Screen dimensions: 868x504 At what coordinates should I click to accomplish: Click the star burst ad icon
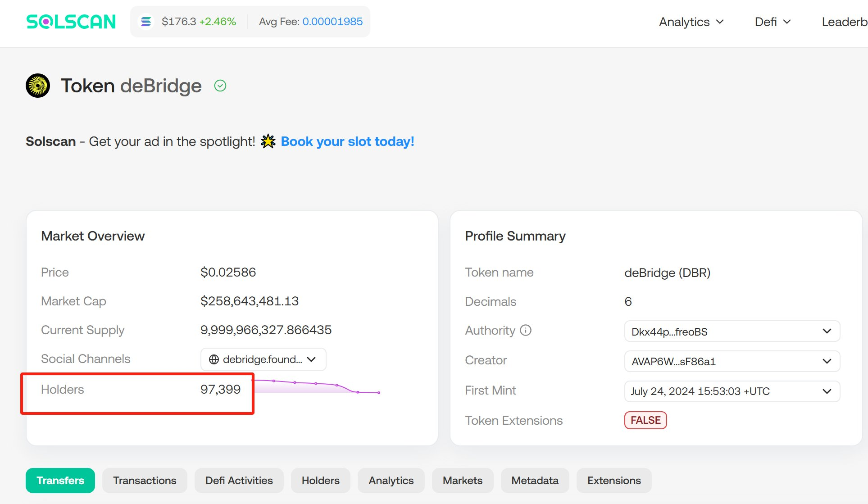268,141
